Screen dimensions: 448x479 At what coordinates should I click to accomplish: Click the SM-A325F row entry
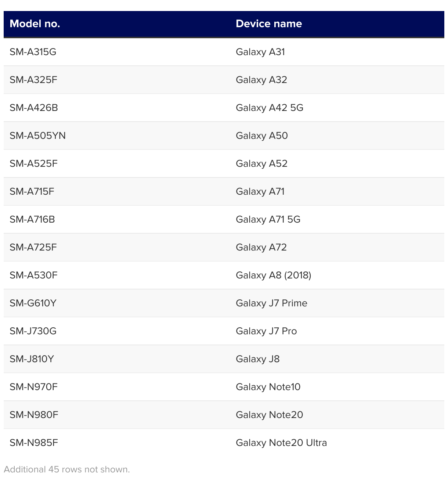click(x=33, y=80)
